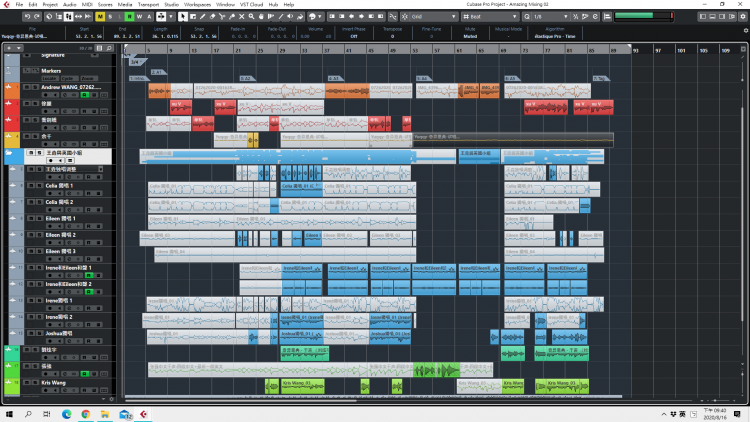
Task: Open the Quantize Presets 1/8 dropdown
Action: tap(551, 17)
